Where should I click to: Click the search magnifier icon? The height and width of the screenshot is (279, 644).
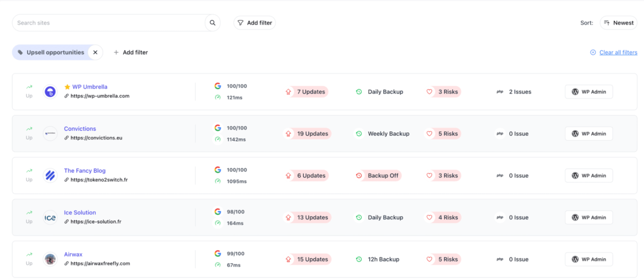213,23
